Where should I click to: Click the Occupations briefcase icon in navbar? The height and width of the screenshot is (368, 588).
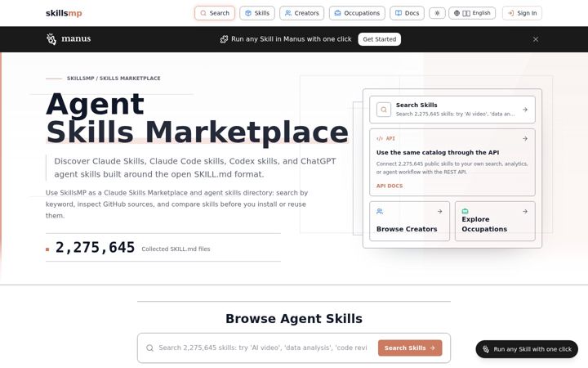click(337, 13)
